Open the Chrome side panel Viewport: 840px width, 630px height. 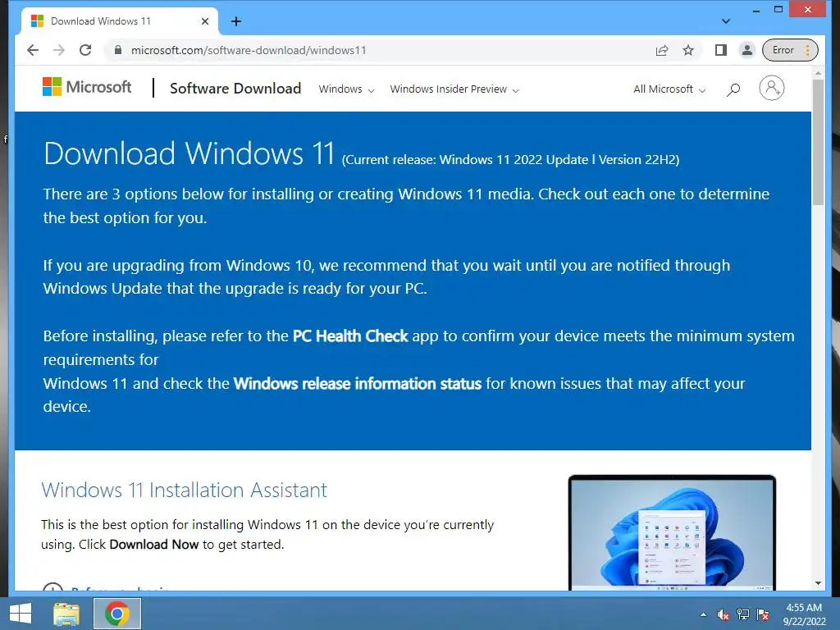point(721,50)
